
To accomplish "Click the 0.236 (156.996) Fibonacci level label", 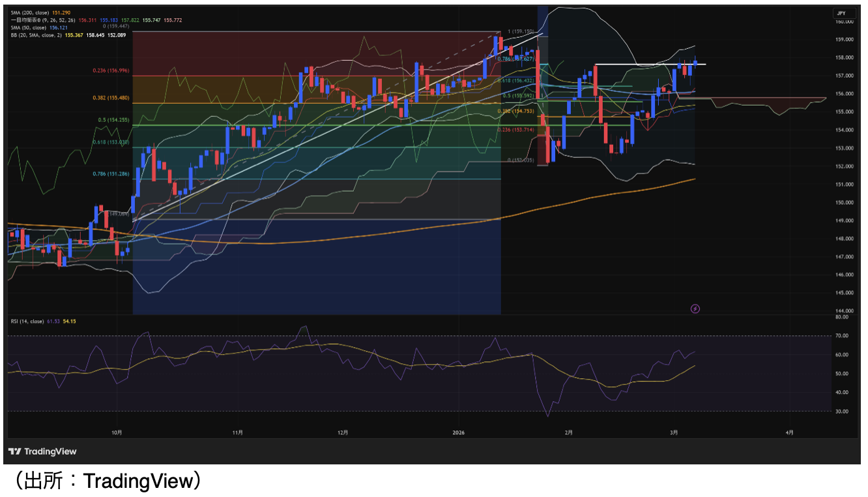I will (110, 70).
